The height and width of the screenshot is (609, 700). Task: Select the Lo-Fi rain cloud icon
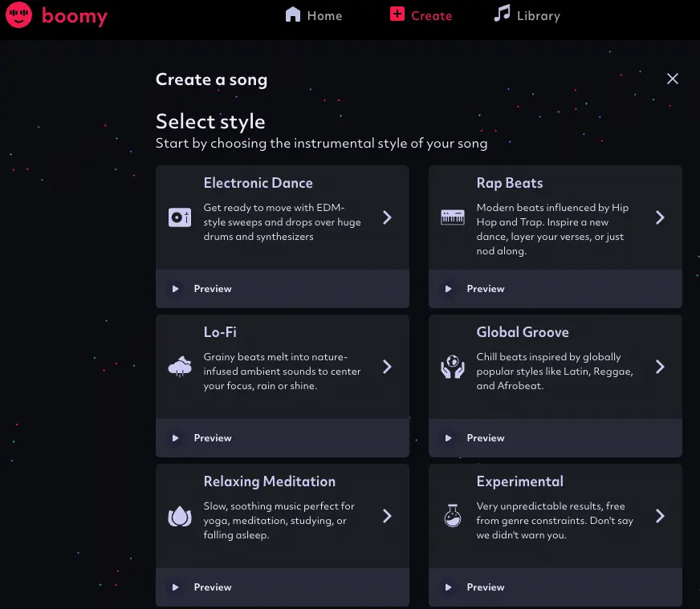tap(180, 367)
